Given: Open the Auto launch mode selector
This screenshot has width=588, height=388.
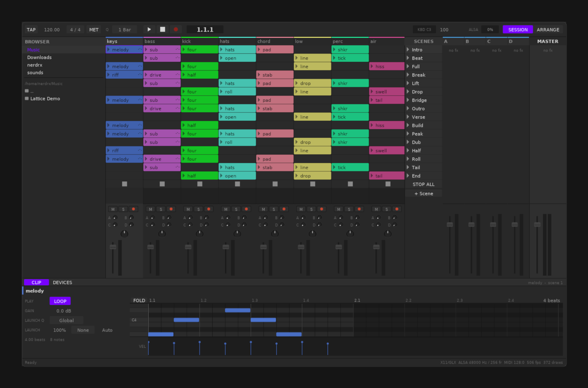Looking at the screenshot, I should tap(107, 330).
